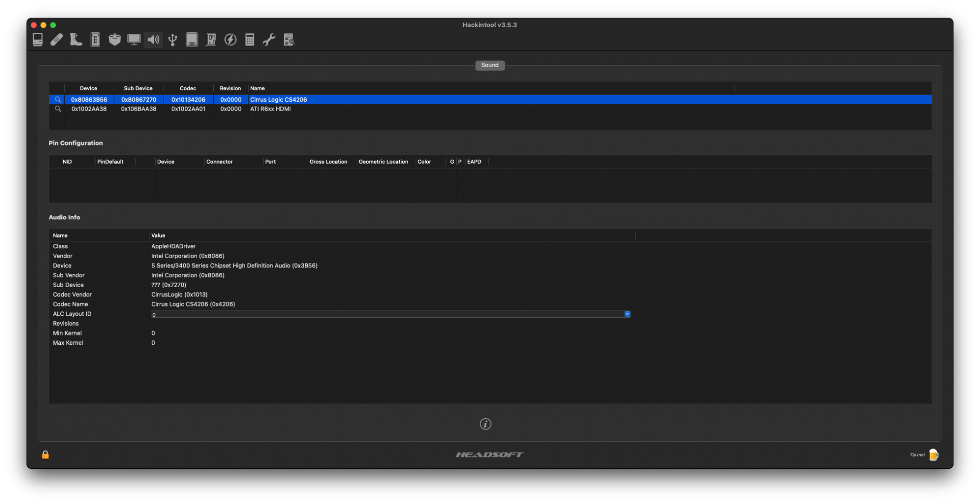Open the System info toolbar section
980x504 pixels.
click(x=38, y=40)
